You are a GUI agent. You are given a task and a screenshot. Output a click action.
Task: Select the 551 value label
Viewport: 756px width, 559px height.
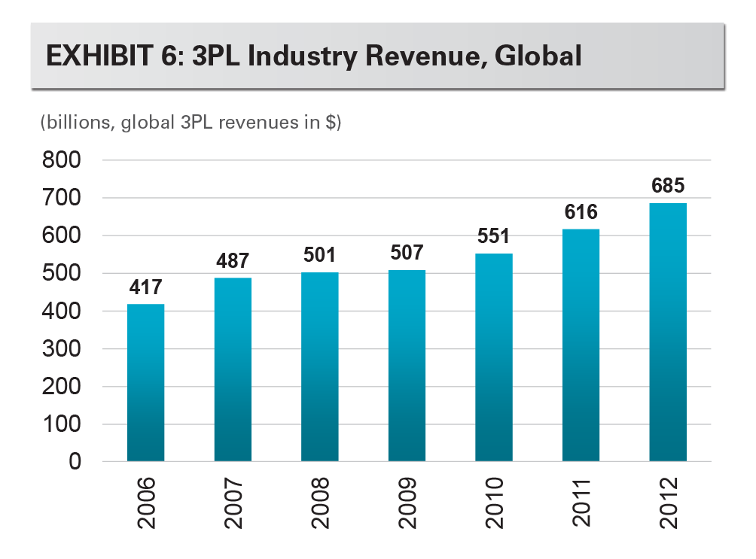click(x=493, y=236)
